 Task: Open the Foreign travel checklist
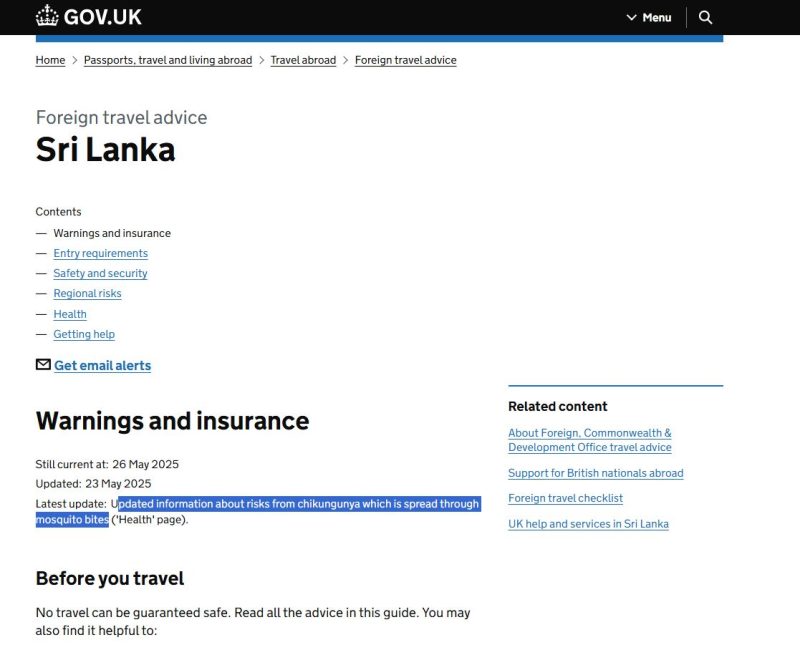click(x=565, y=498)
